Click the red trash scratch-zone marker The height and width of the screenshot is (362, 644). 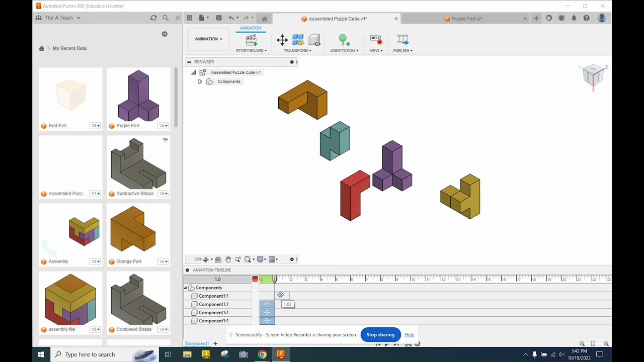click(255, 279)
